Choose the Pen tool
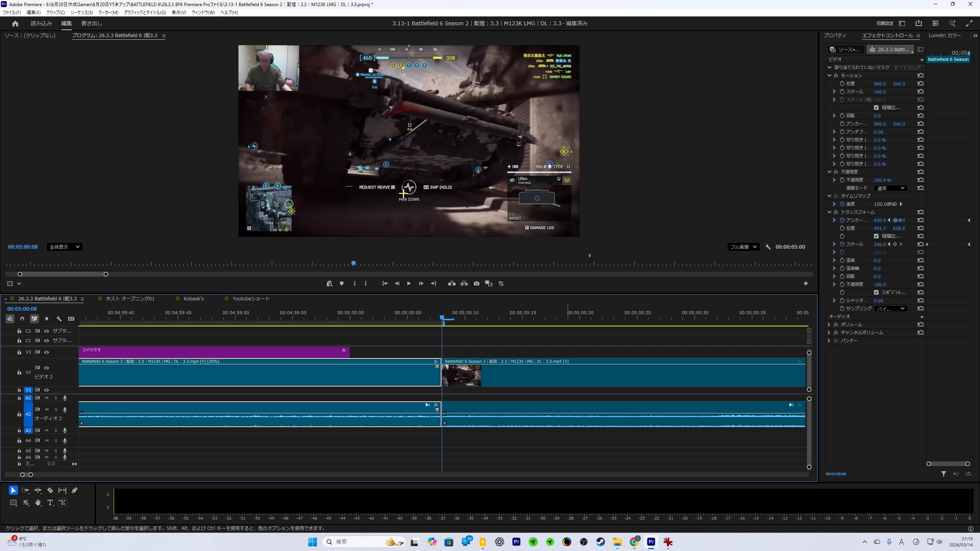The height and width of the screenshot is (551, 980). click(x=75, y=490)
